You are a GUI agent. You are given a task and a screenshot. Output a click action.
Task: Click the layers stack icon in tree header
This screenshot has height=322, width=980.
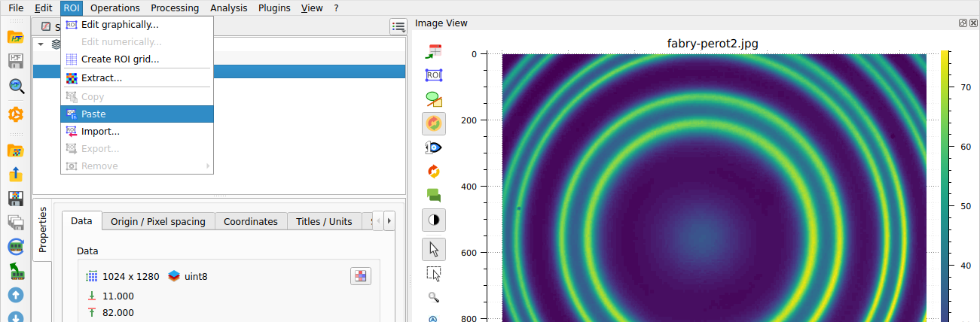coord(56,44)
